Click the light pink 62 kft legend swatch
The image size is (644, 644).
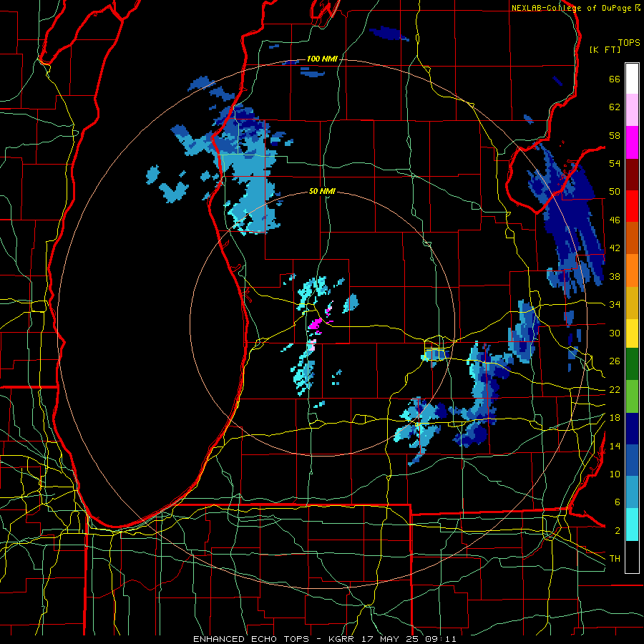[x=632, y=110]
